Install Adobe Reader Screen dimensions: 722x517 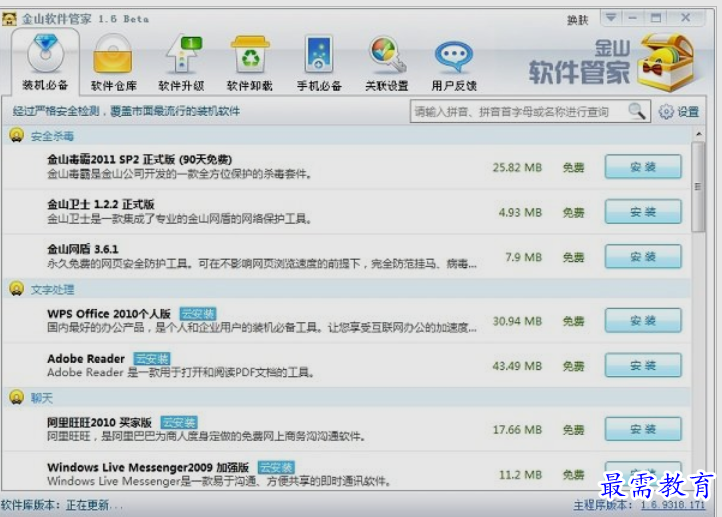coord(643,366)
